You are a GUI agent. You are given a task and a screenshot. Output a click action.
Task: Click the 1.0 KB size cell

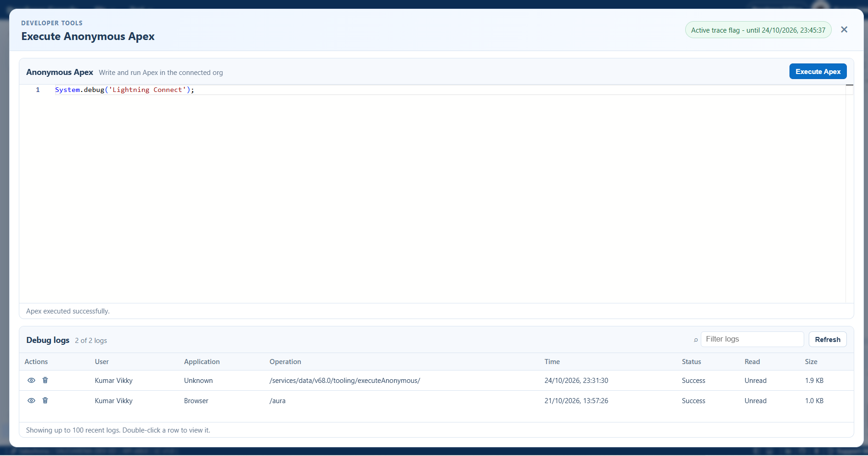(814, 401)
